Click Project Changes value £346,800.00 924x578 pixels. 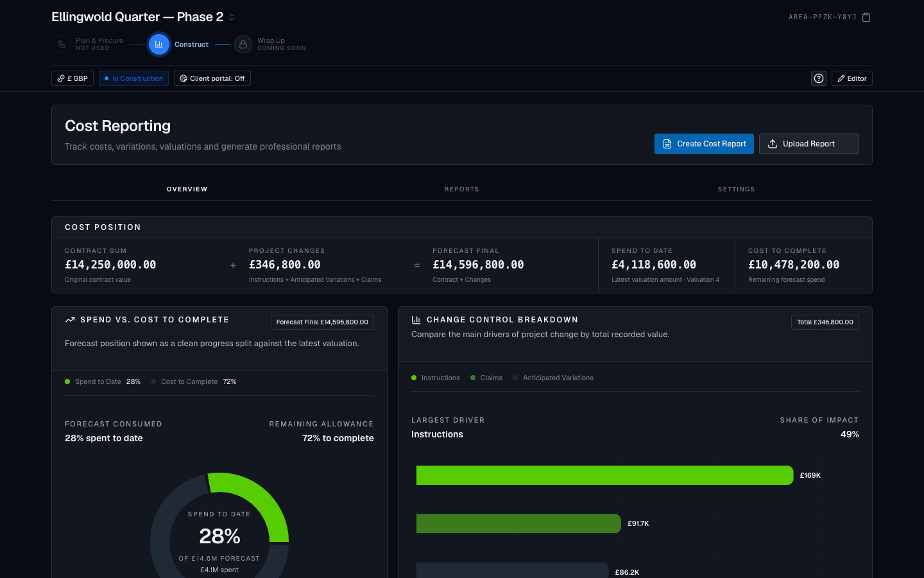point(285,265)
